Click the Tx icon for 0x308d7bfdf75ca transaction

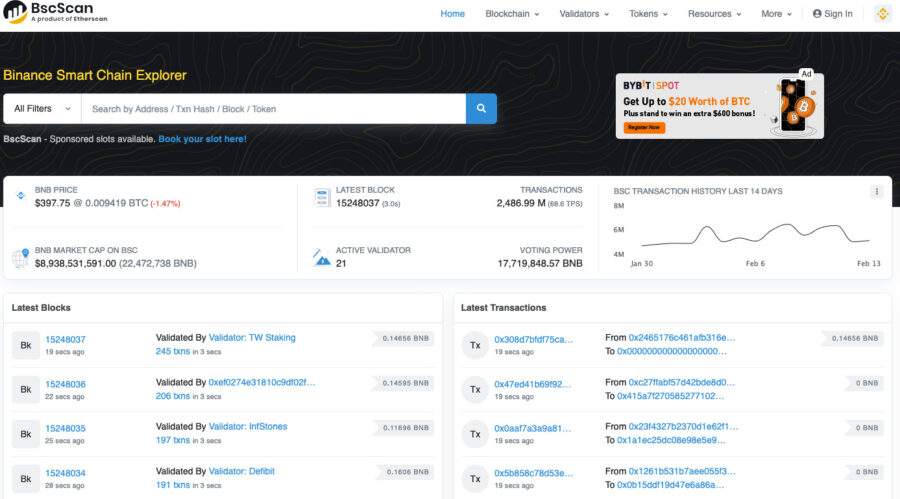pyautogui.click(x=475, y=345)
